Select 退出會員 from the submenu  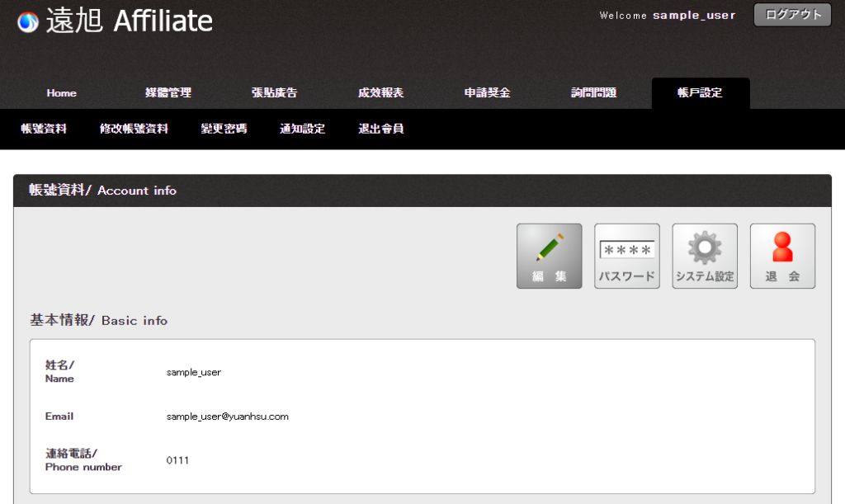click(380, 129)
